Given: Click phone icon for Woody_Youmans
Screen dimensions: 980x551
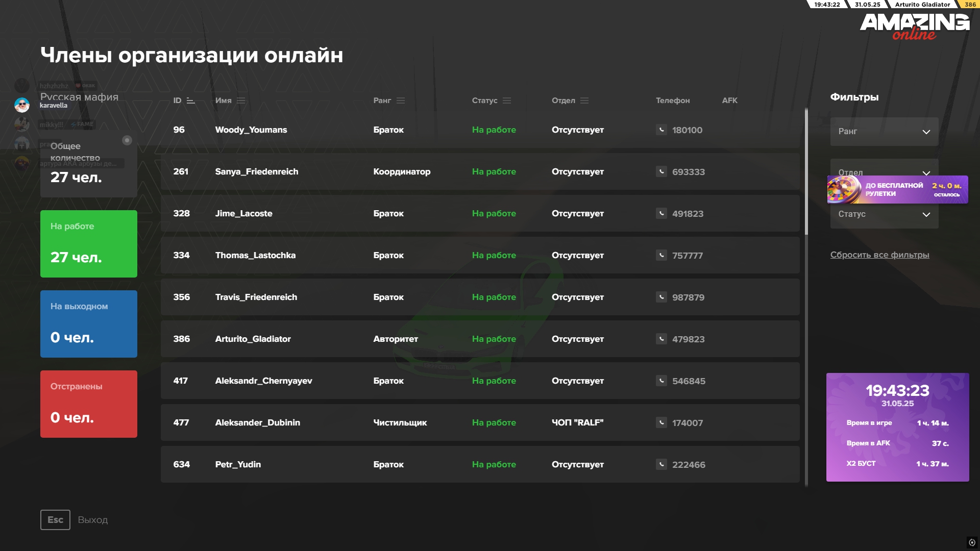Looking at the screenshot, I should [x=661, y=130].
